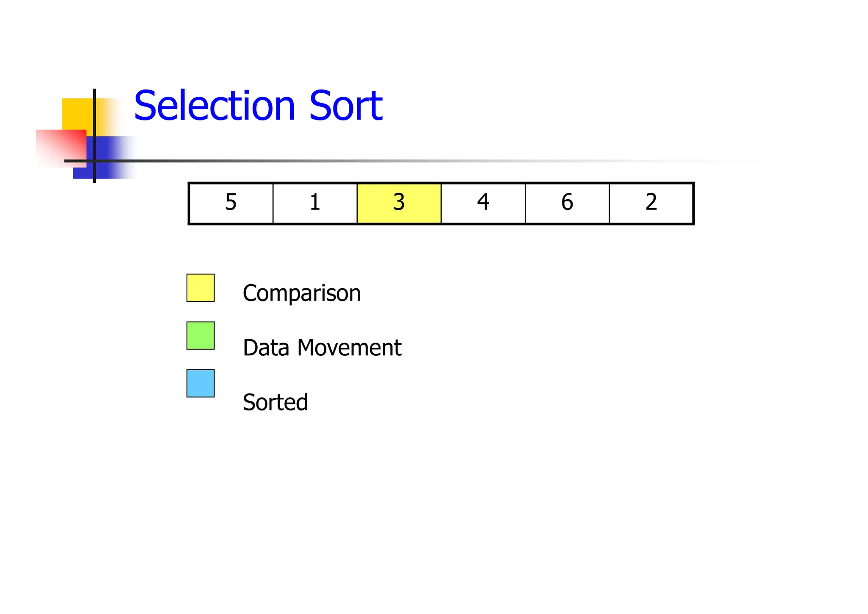Image resolution: width=868 pixels, height=614 pixels.
Task: Click the word Selection in the title
Action: coord(214,106)
